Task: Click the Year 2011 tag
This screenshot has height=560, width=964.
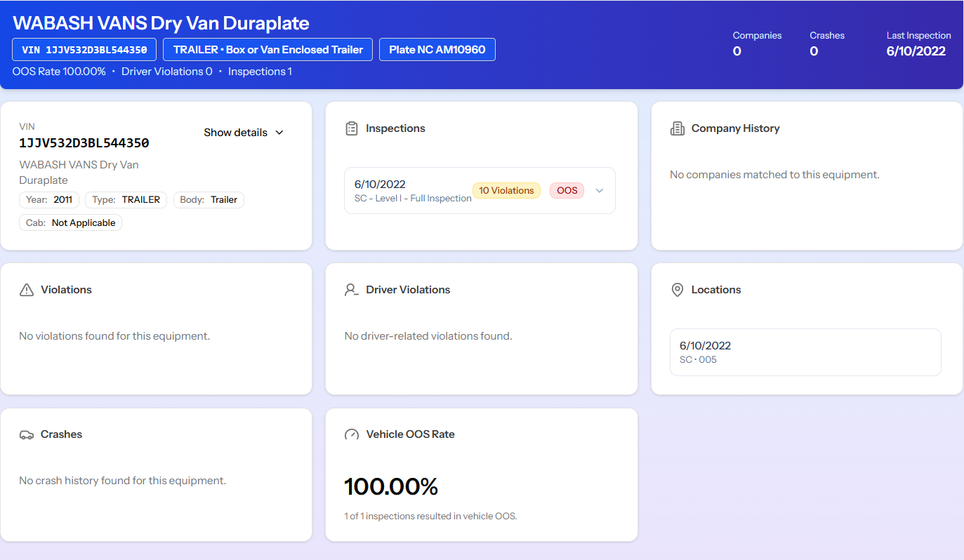Action: (x=49, y=200)
